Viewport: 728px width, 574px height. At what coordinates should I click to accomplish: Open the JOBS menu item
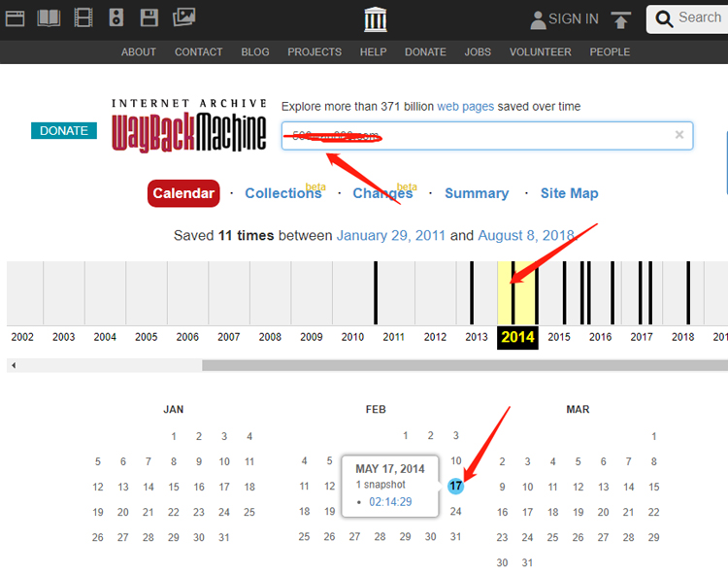pyautogui.click(x=478, y=52)
